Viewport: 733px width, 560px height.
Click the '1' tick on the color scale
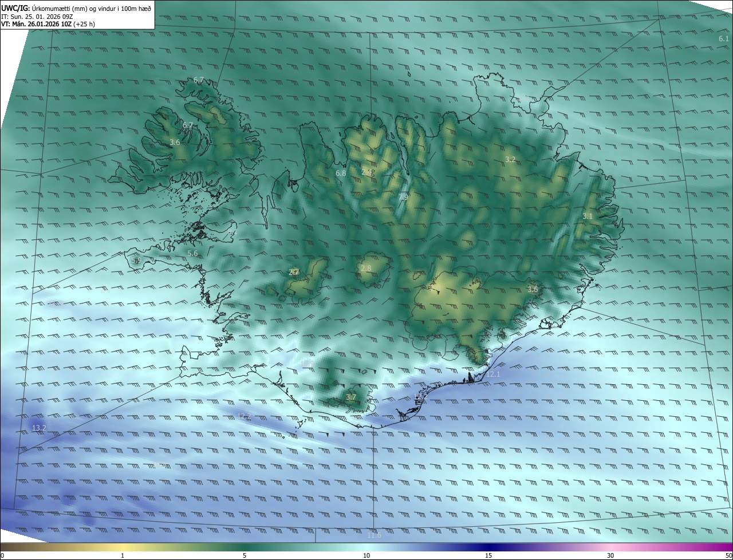pos(123,555)
